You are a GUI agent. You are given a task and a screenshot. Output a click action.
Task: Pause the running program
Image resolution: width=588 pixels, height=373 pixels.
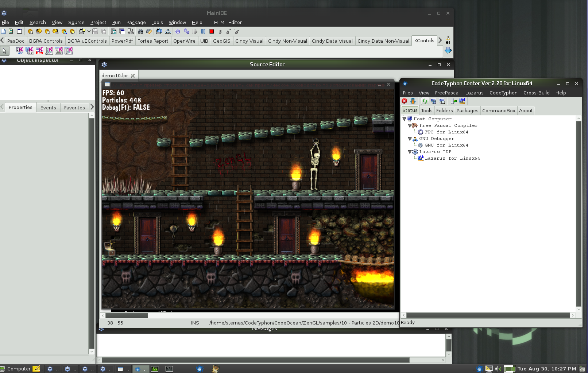coord(203,31)
